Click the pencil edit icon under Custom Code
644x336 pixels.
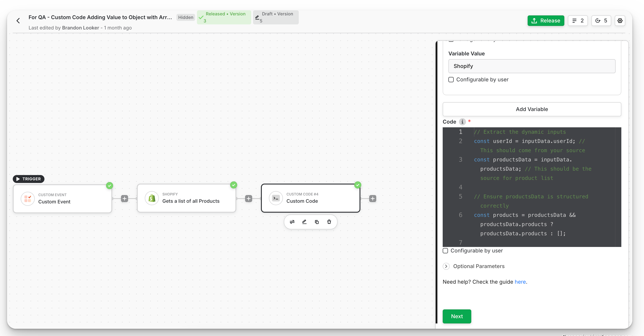coord(304,222)
